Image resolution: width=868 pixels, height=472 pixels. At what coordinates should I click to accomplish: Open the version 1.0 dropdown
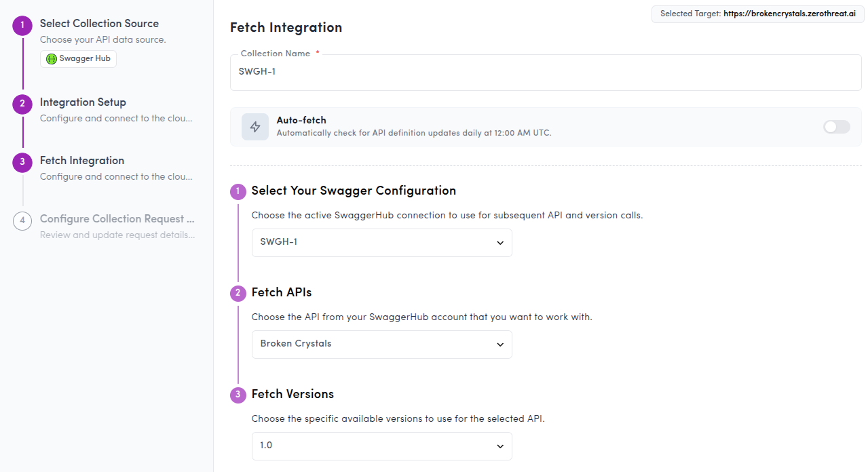381,446
